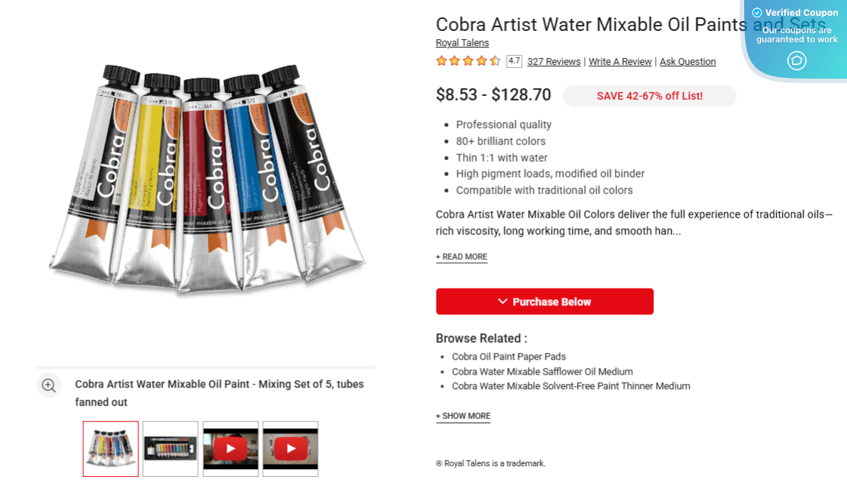Play the first product video thumbnail
The height and width of the screenshot is (504, 847).
(230, 449)
